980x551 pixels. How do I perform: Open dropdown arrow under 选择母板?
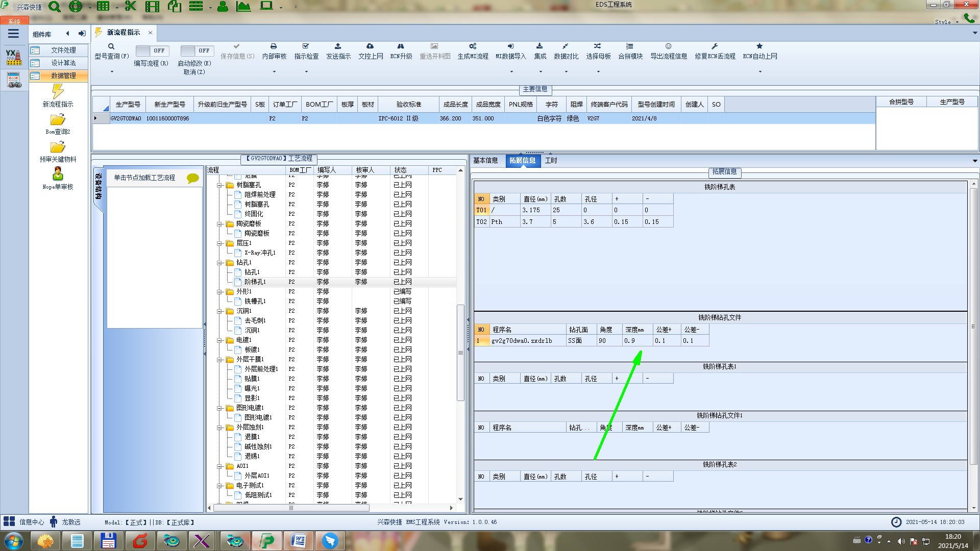(598, 72)
